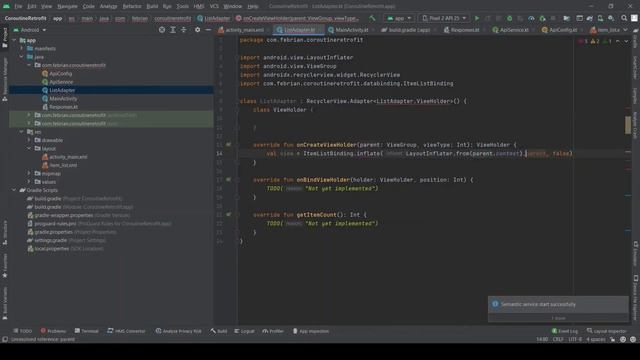This screenshot has height=360, width=640.
Task: Toggle Device File Explorer right panel
Action: pyautogui.click(x=635, y=297)
